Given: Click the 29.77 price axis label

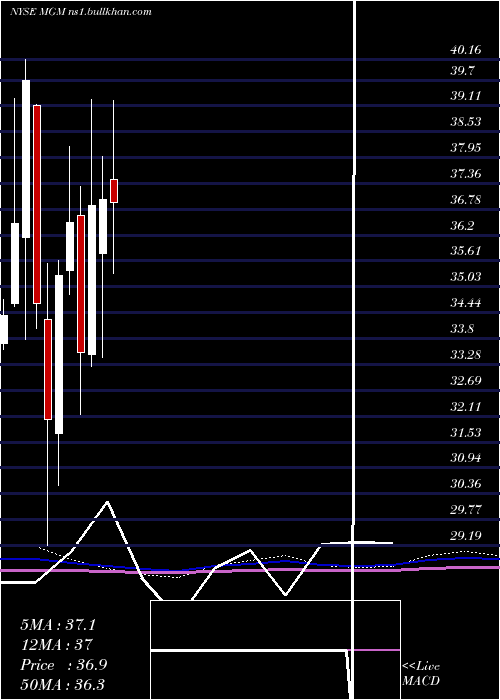Looking at the screenshot, I should [466, 509].
